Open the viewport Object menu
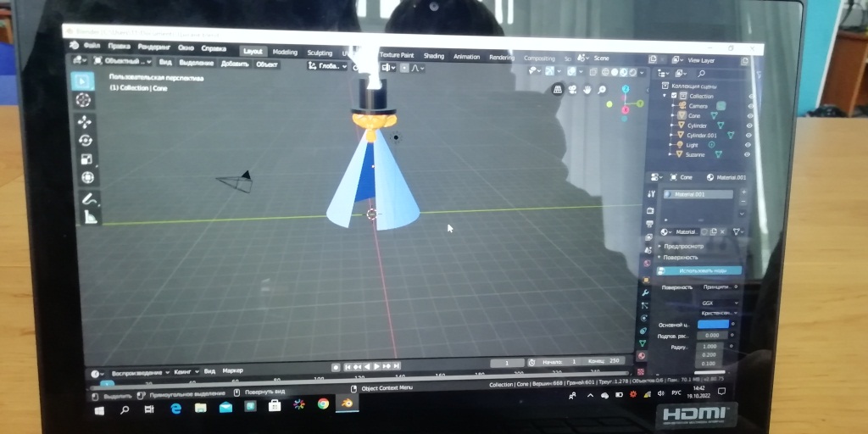The width and height of the screenshot is (868, 434). [267, 64]
